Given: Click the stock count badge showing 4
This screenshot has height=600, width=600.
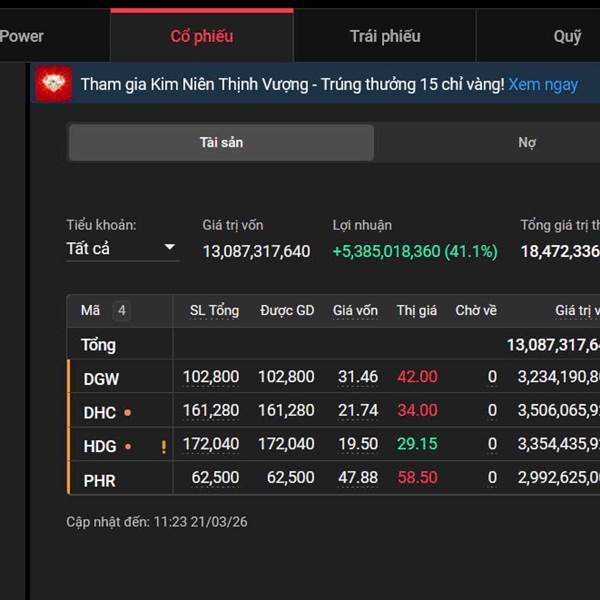Looking at the screenshot, I should [121, 311].
